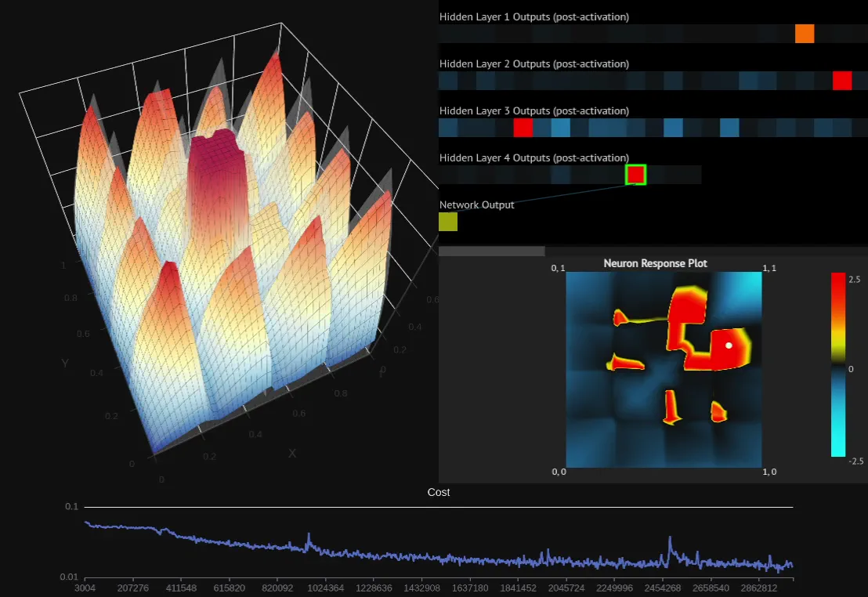This screenshot has height=597, width=868.
Task: Click the cost spike near 1024364
Action: point(309,540)
